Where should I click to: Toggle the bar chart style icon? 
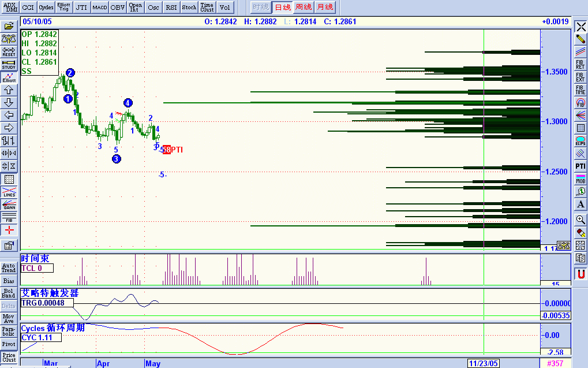pos(9,141)
